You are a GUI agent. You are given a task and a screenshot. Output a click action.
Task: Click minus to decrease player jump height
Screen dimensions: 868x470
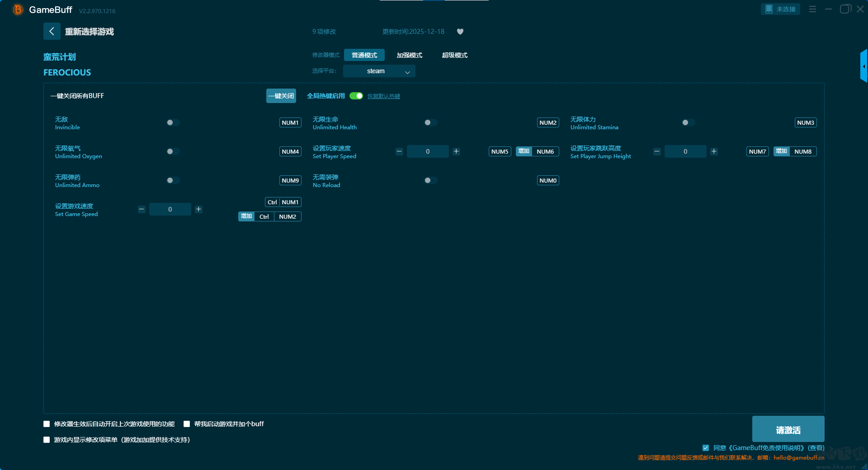657,151
